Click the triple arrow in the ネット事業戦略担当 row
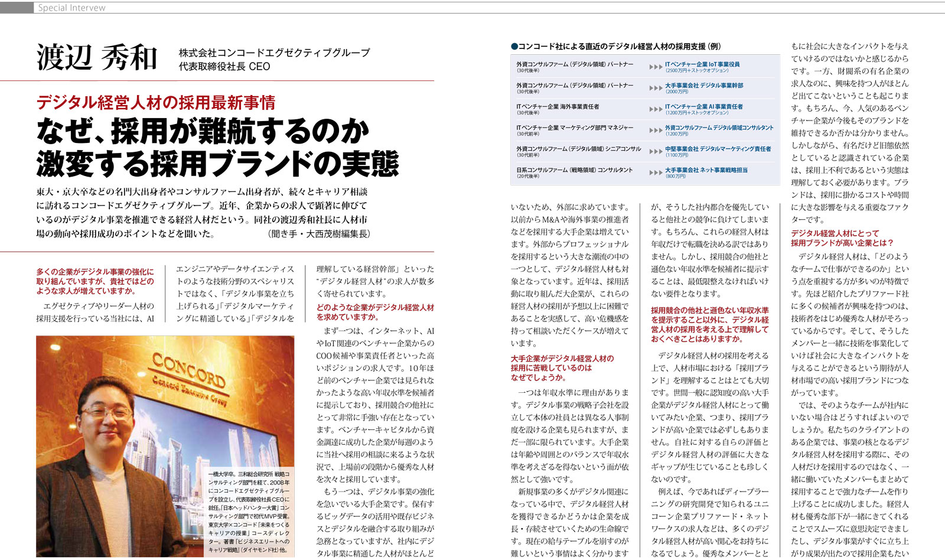Image resolution: width=945 pixels, height=560 pixels. tap(655, 173)
